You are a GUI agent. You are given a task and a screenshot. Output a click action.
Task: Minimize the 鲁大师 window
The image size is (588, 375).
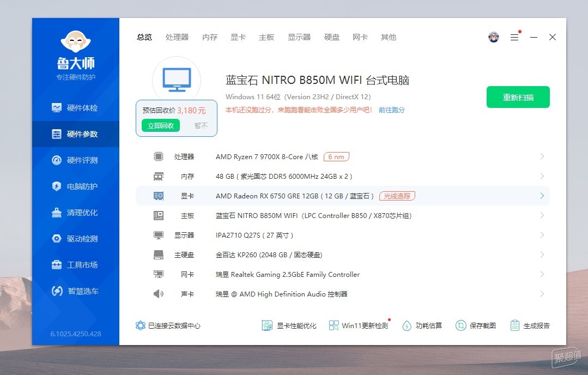[x=534, y=37]
